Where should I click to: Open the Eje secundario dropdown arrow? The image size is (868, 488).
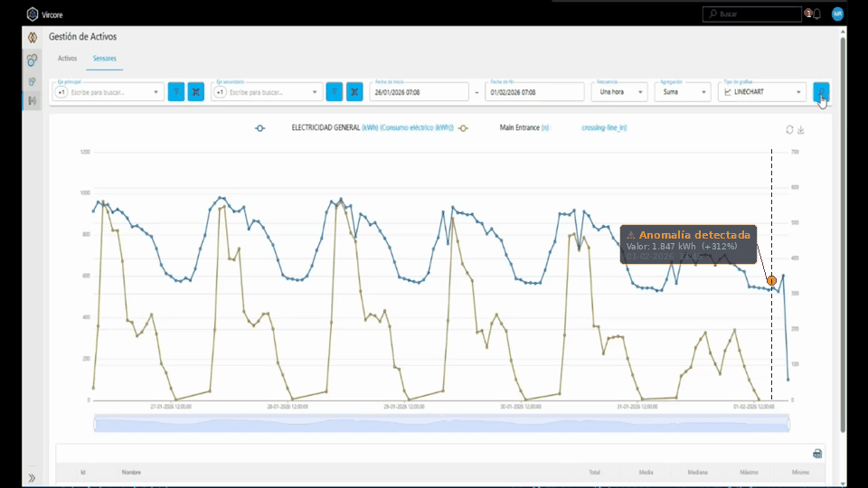coord(315,92)
